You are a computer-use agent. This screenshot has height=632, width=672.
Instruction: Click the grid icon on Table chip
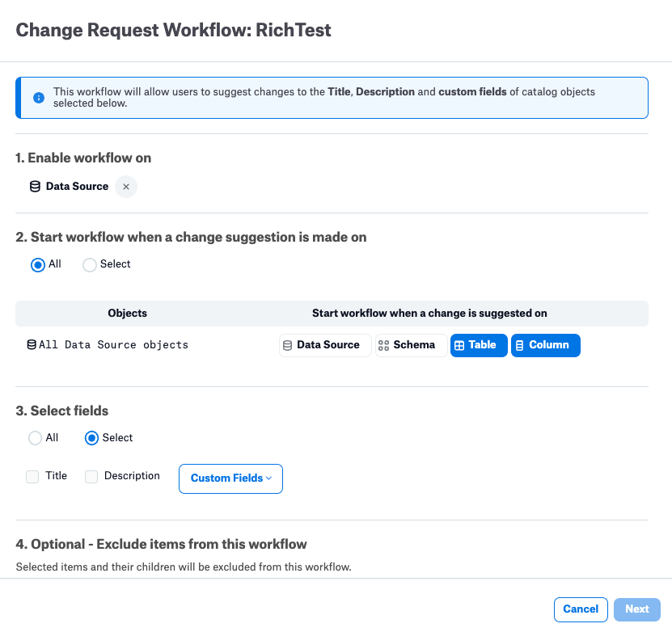459,346
